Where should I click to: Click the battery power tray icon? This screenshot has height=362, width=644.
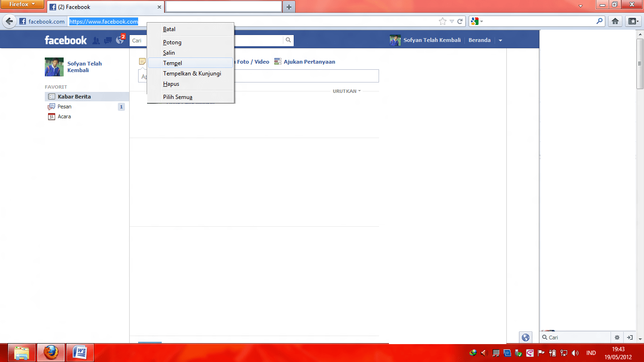tap(553, 353)
